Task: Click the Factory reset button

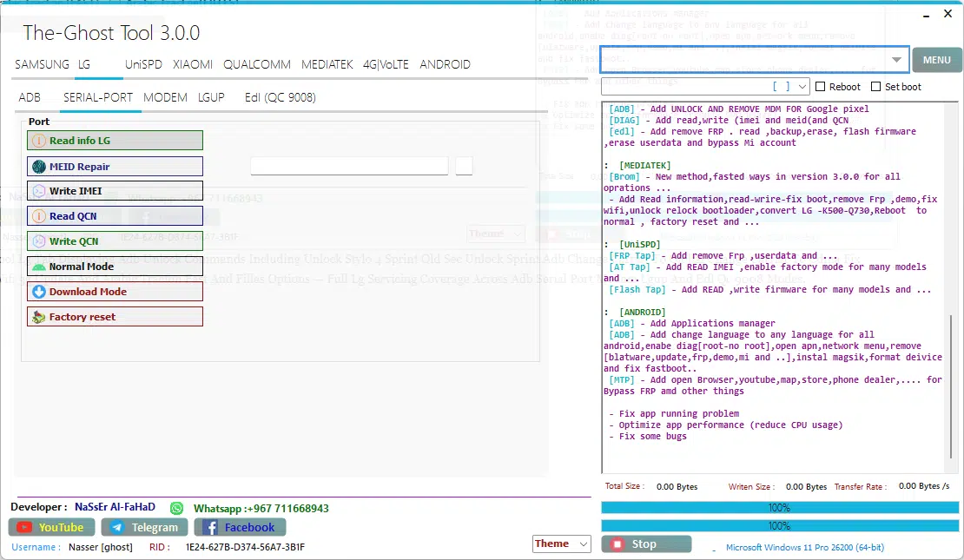Action: (115, 317)
